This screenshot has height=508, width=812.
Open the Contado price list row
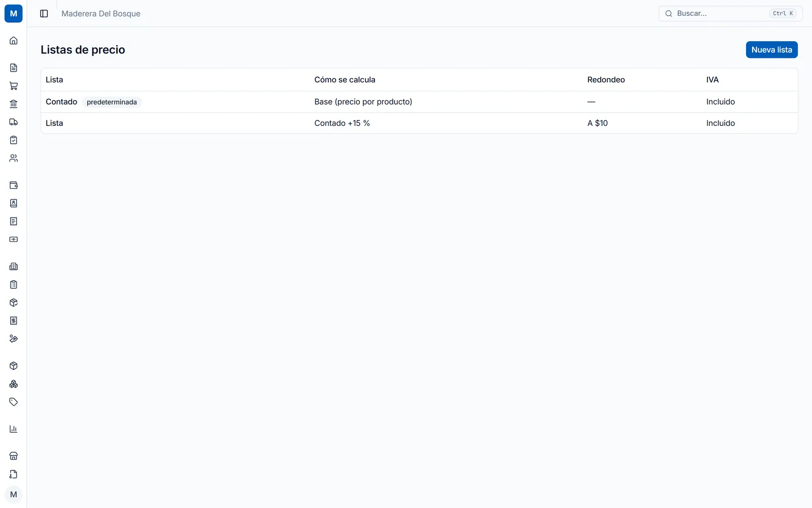coord(419,102)
